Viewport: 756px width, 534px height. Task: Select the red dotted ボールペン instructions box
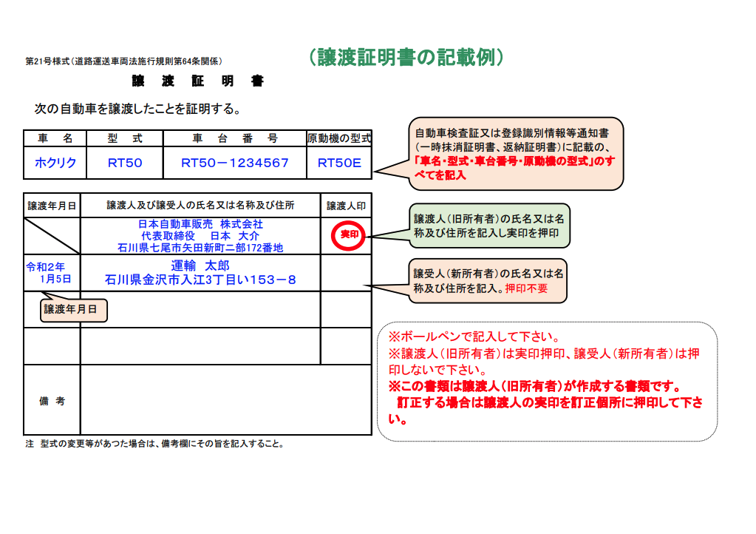coord(547,377)
